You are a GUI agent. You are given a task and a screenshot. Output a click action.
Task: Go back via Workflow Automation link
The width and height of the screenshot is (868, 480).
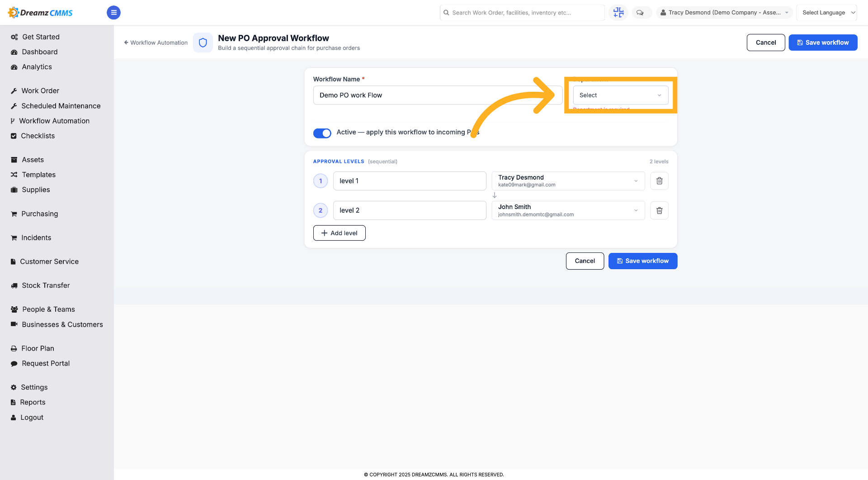[x=156, y=43]
